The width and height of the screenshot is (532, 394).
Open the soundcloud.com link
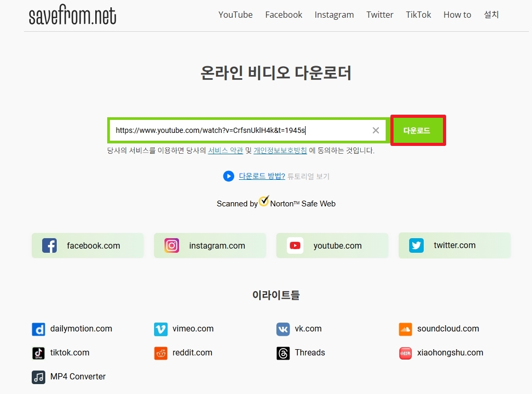[448, 328]
